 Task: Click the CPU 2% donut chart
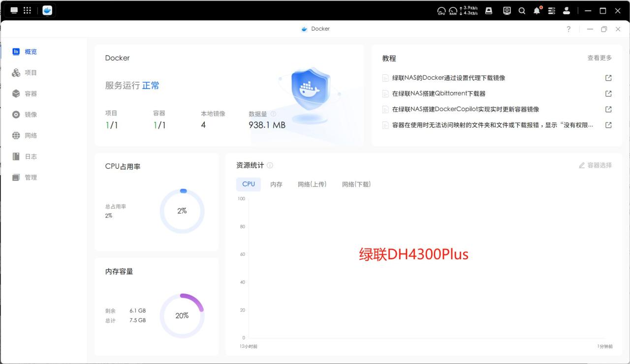click(x=182, y=211)
